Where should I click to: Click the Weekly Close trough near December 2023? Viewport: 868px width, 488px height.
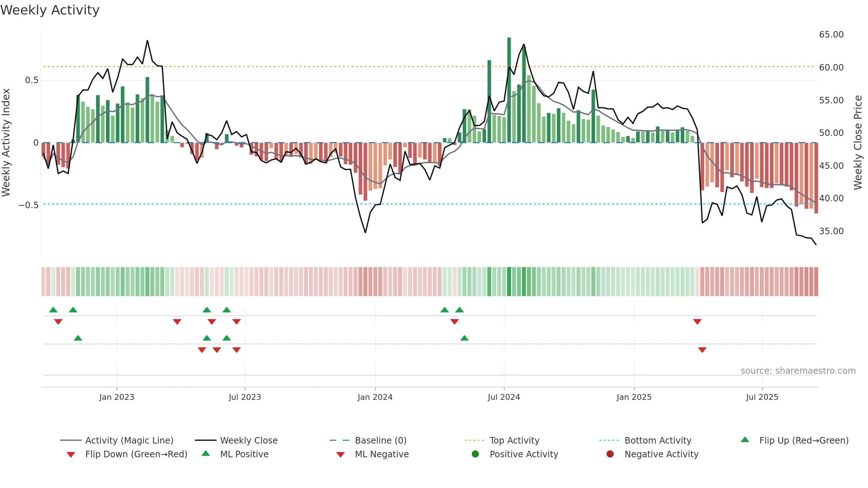365,232
